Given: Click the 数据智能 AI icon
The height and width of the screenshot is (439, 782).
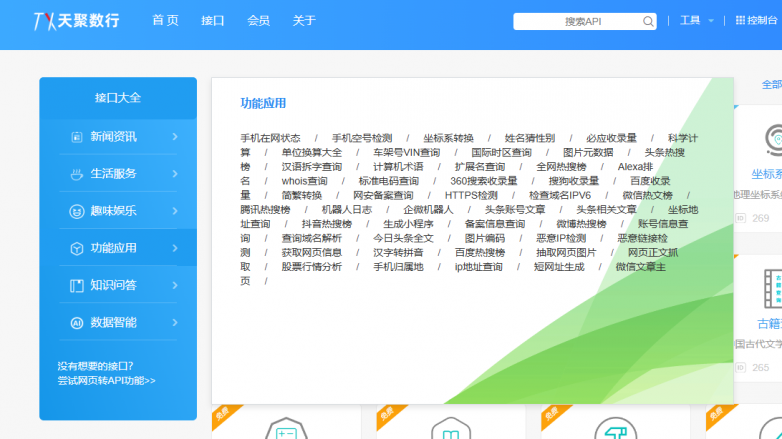Looking at the screenshot, I should (x=77, y=323).
